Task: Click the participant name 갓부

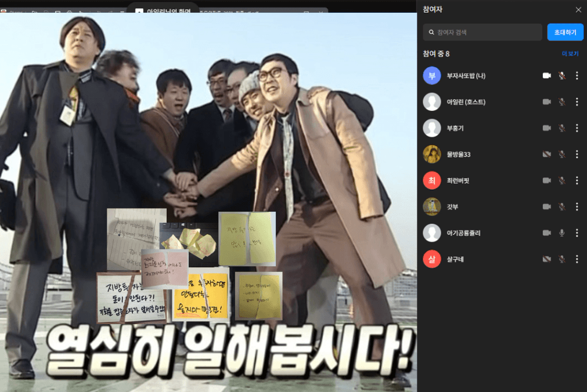Action: (452, 206)
